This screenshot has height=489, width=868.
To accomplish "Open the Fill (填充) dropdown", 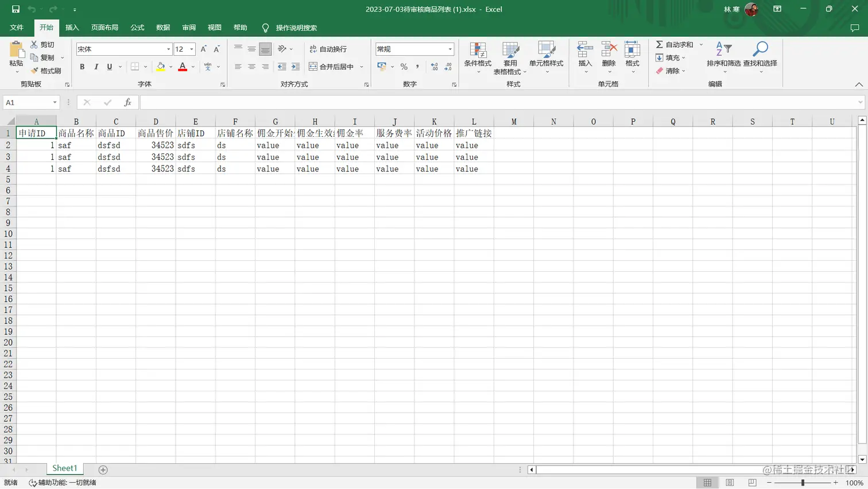I will tap(671, 57).
